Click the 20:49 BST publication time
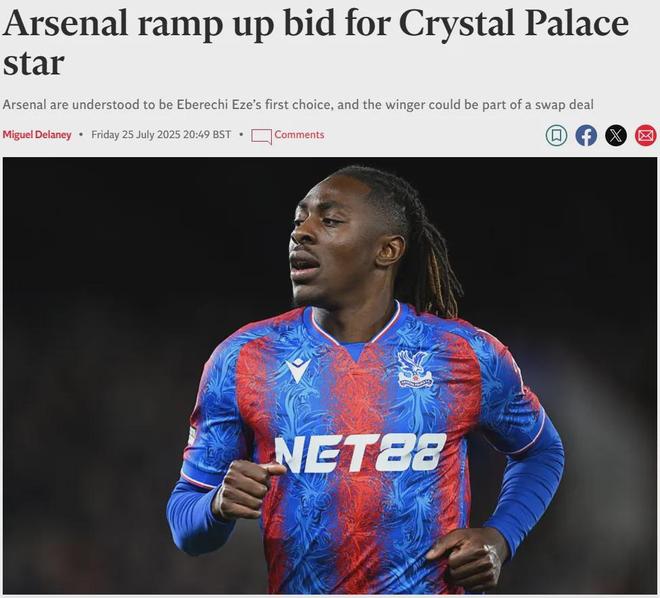Image resolution: width=660 pixels, height=598 pixels. (207, 135)
